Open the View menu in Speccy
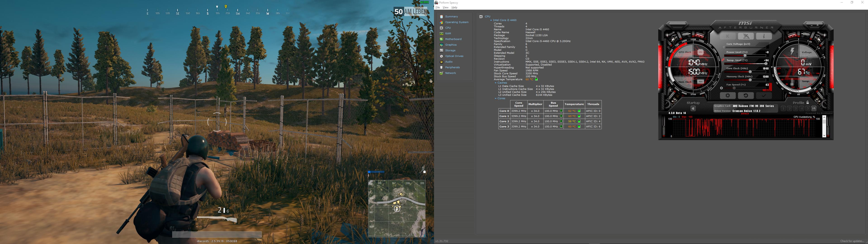Screen dimensions: 868x244 (x=445, y=7)
